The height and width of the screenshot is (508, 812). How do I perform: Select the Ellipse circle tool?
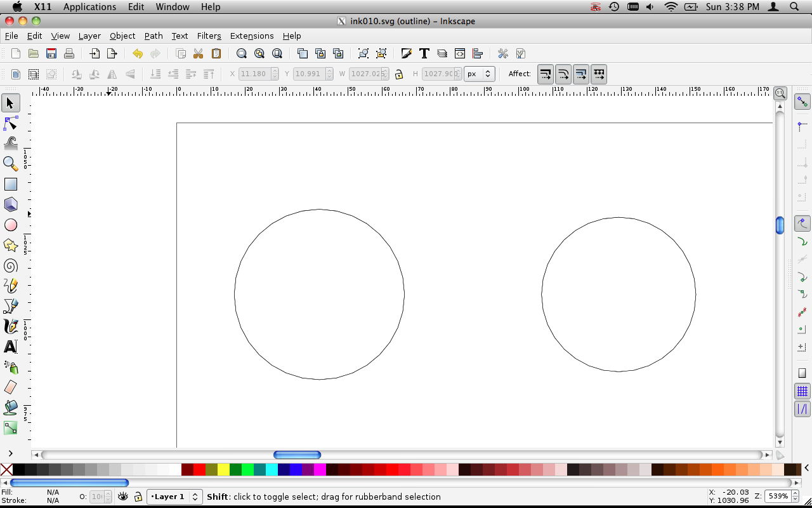pos(11,225)
